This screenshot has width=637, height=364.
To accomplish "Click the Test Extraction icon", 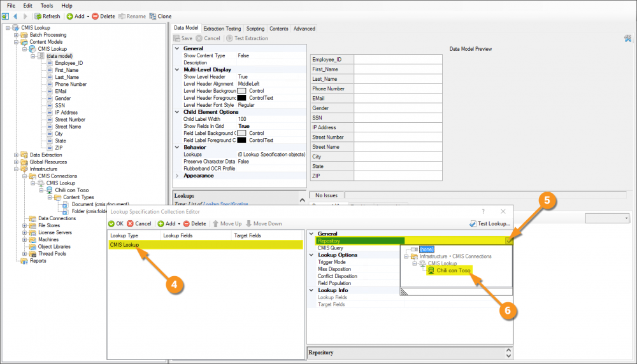I will click(x=229, y=38).
